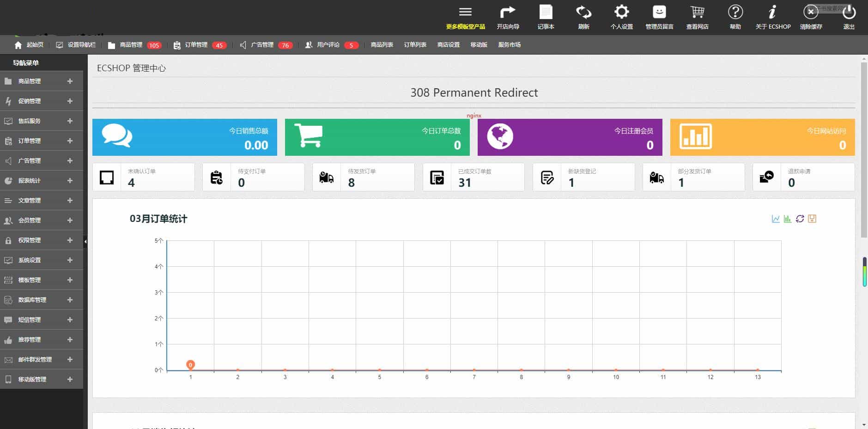The width and height of the screenshot is (868, 429).
Task: Open 商品管理 with badge 105 in top bar
Action: pos(134,45)
